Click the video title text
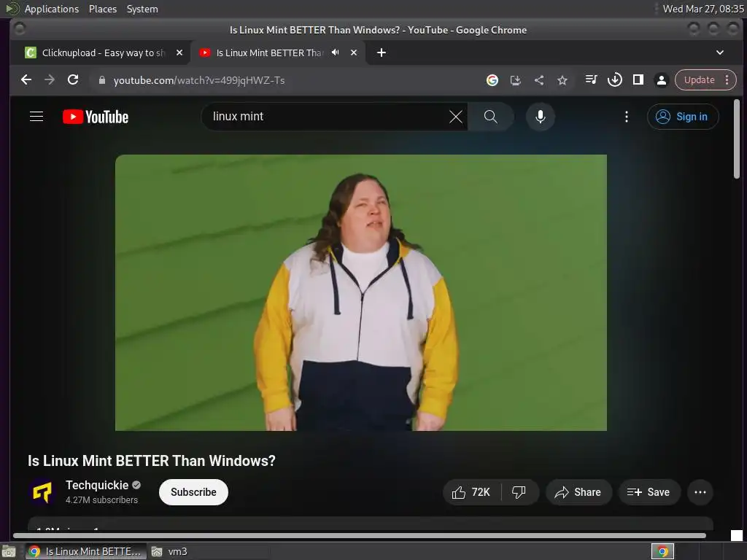Image resolution: width=747 pixels, height=560 pixels. click(152, 461)
